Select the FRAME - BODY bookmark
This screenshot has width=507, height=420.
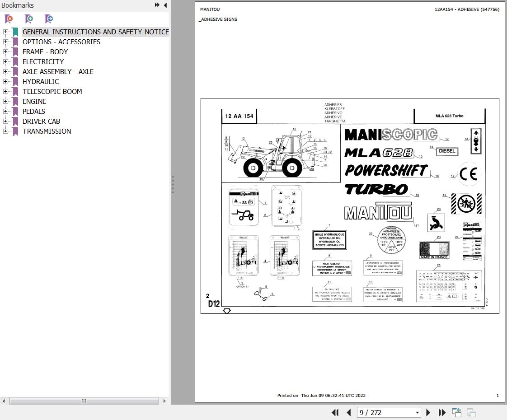[45, 51]
